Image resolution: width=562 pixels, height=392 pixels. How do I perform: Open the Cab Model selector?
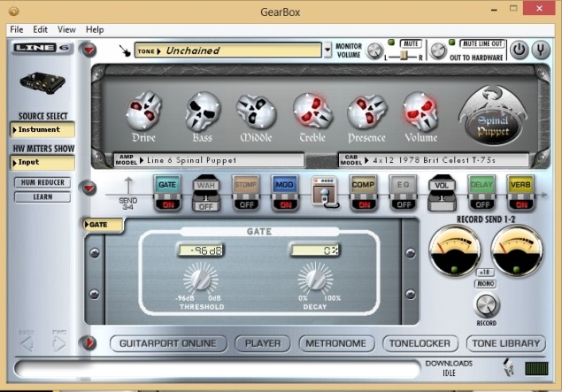point(434,160)
